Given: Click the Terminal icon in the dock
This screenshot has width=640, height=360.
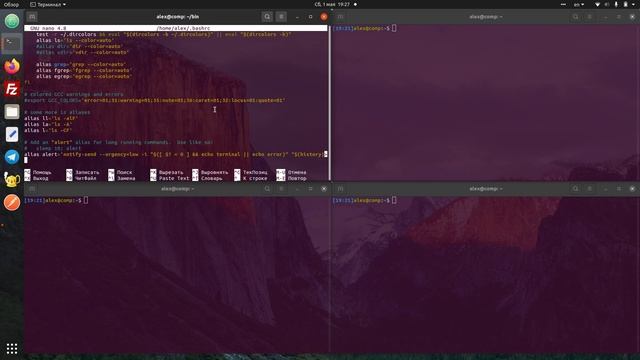Looking at the screenshot, I should point(12,43).
